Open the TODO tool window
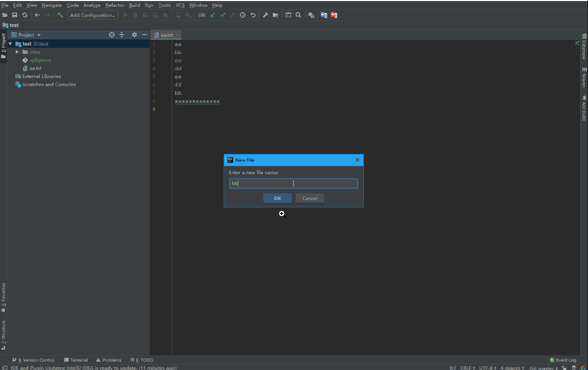The image size is (588, 370). [x=142, y=360]
